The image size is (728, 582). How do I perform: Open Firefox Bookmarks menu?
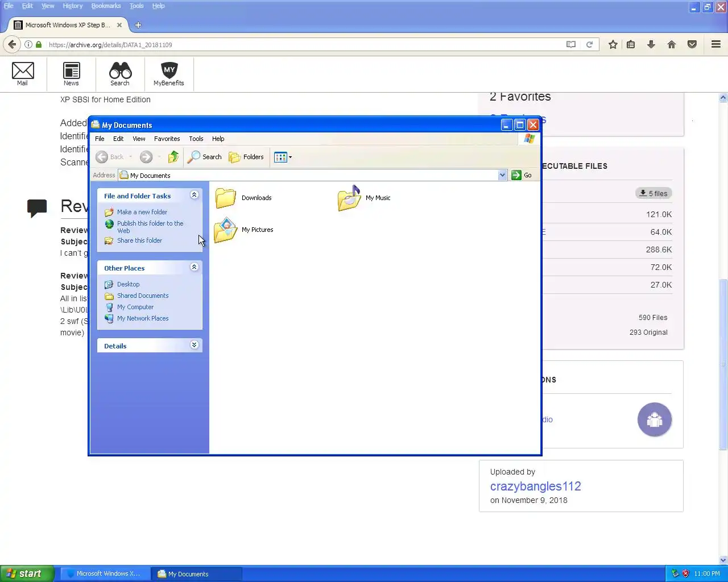106,6
